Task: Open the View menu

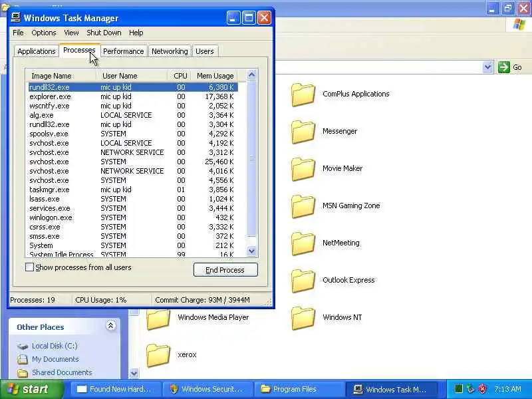Action: (71, 33)
